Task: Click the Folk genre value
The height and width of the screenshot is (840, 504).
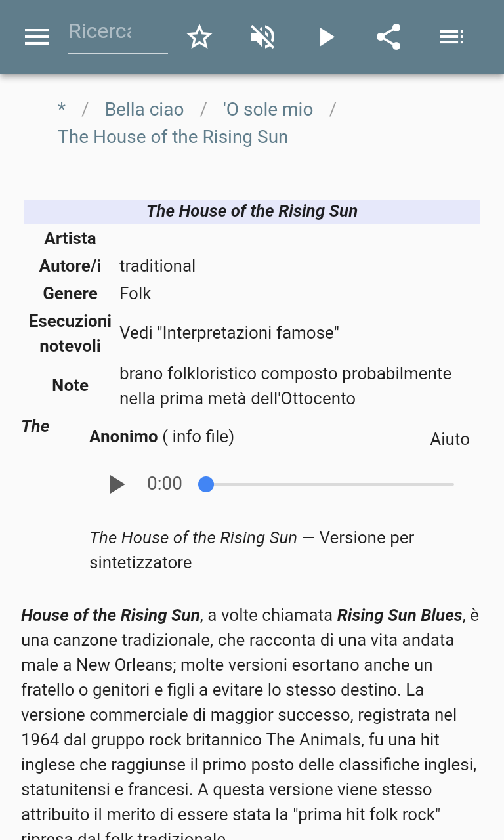Action: [x=135, y=293]
